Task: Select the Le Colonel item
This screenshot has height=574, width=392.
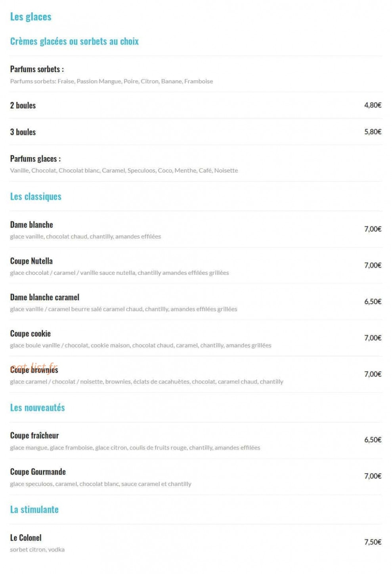Action: [26, 538]
